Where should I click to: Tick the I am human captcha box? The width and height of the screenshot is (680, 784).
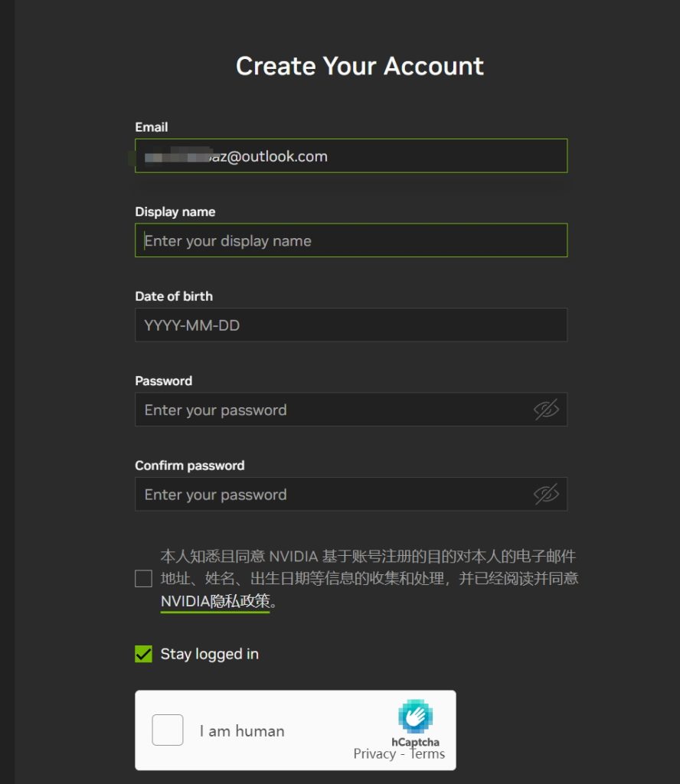tap(168, 730)
